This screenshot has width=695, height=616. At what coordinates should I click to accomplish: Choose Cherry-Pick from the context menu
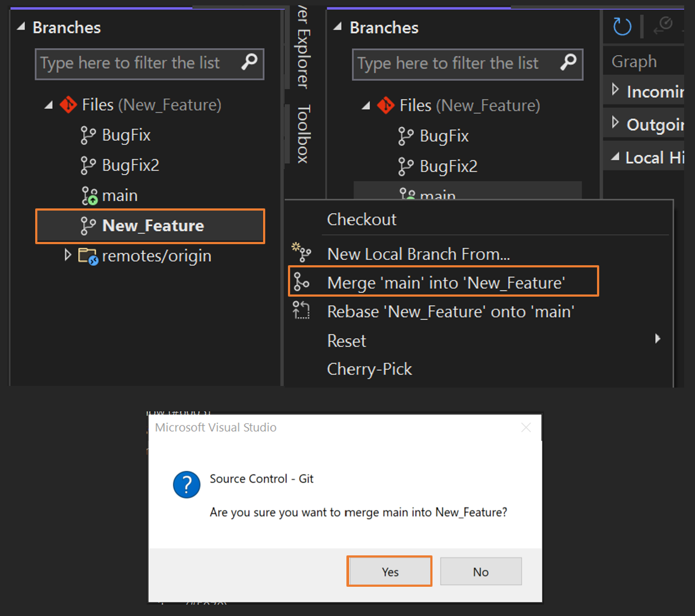pos(369,369)
